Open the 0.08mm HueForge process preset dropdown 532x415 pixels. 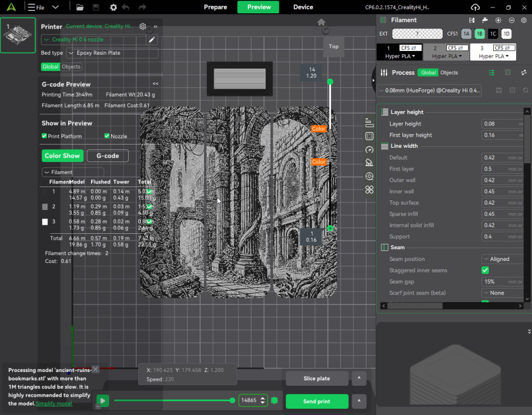point(429,90)
